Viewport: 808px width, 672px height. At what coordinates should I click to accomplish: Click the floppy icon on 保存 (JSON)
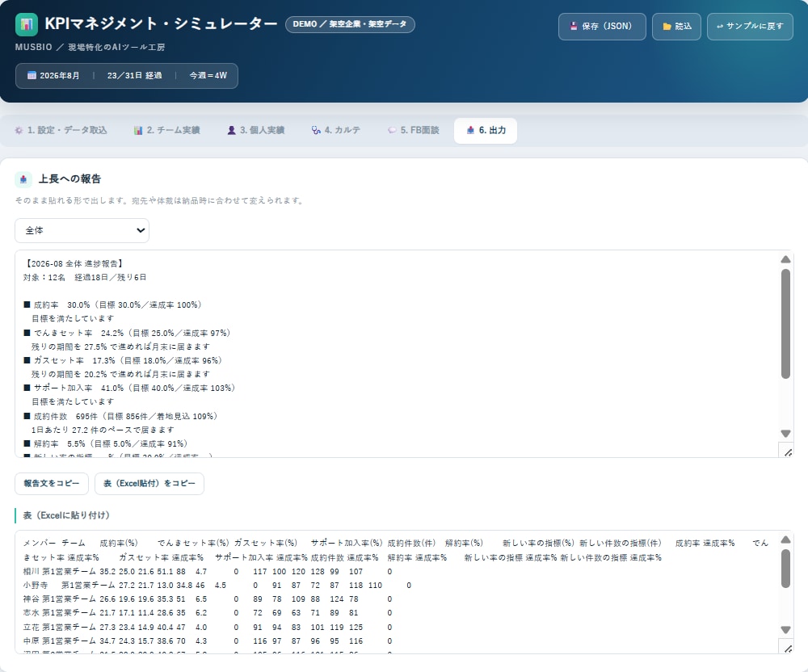click(x=573, y=26)
